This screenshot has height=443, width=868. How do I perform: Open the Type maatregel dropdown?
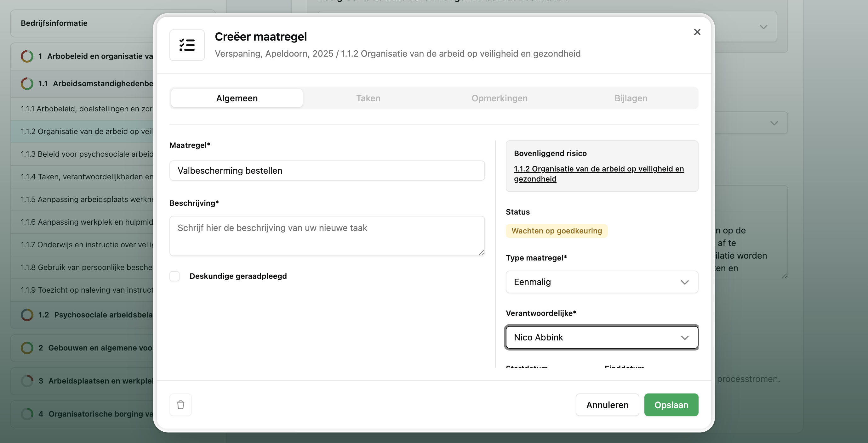point(602,282)
